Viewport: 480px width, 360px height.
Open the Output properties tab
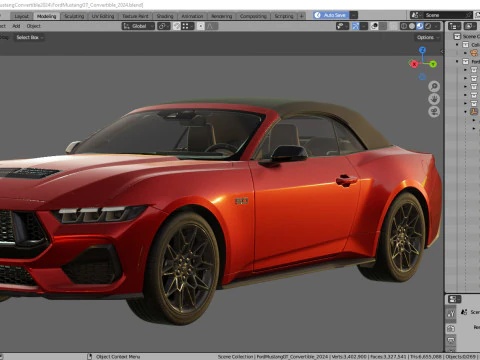click(451, 340)
